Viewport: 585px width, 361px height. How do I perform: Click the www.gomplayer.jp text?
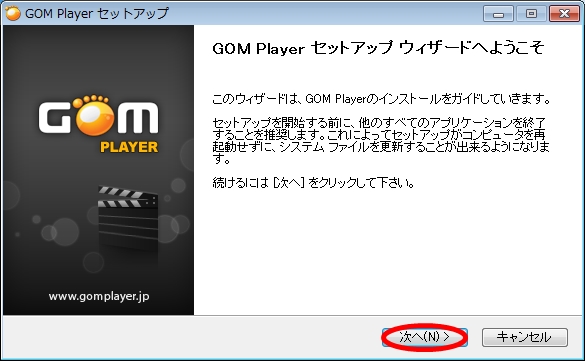point(99,296)
